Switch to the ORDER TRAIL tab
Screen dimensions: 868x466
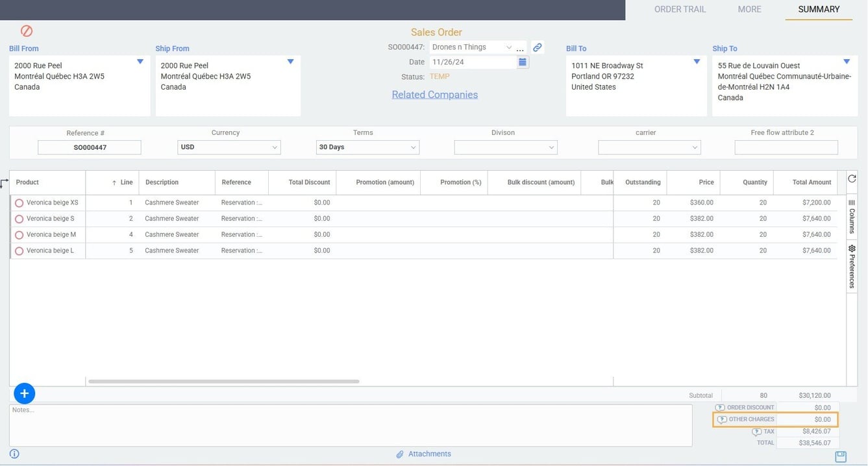pos(680,9)
